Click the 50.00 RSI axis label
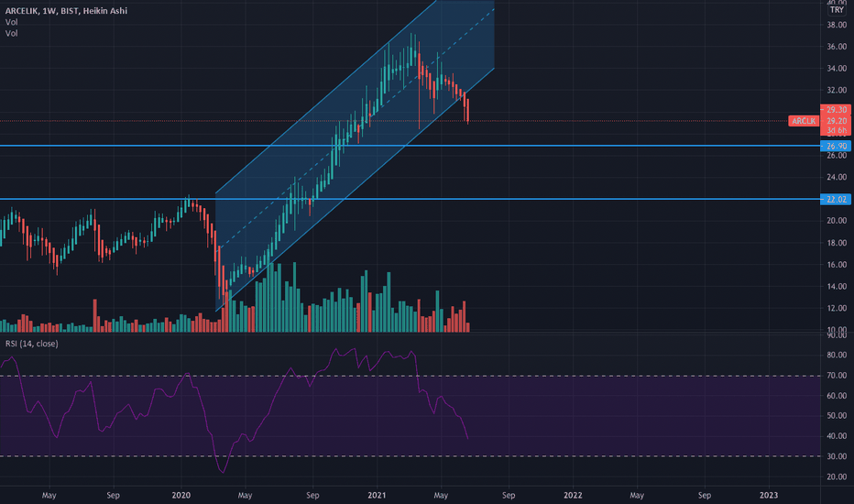 coord(837,416)
